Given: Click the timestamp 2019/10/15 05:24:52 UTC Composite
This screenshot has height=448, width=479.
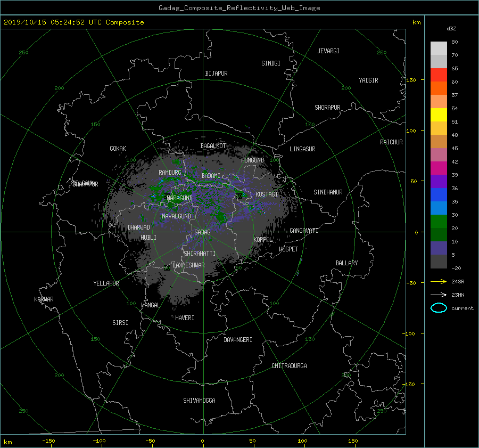Looking at the screenshot, I should 73,22.
